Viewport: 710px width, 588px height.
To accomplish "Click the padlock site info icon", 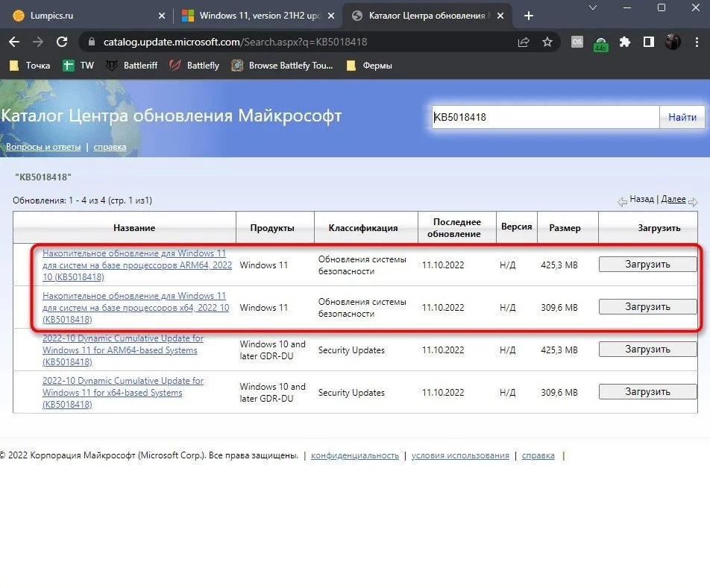I will 92,42.
